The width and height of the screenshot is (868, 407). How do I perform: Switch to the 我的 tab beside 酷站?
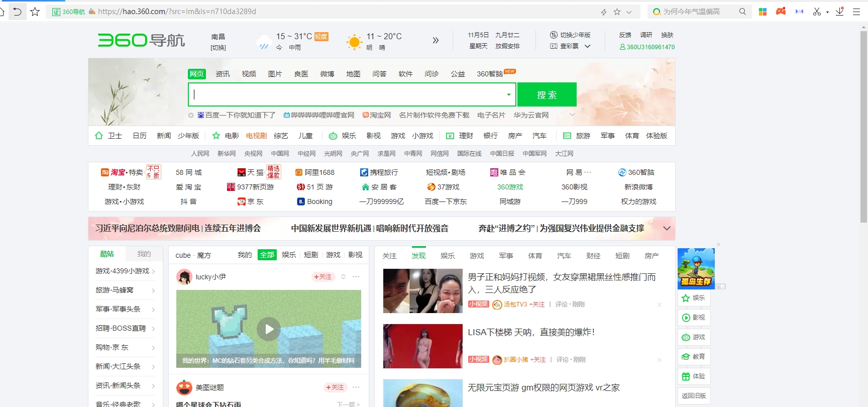coord(144,254)
